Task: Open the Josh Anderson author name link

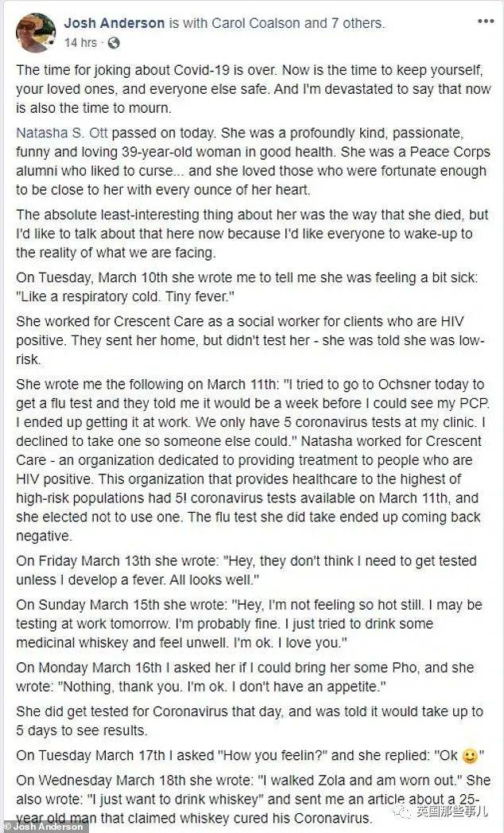Action: coord(114,23)
